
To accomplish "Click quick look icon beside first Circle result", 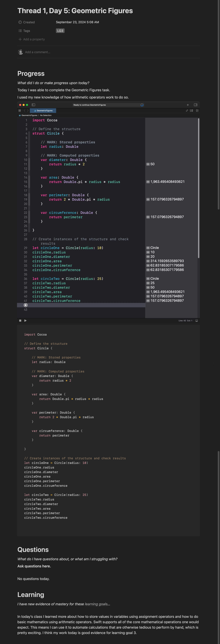I will point(148,248).
